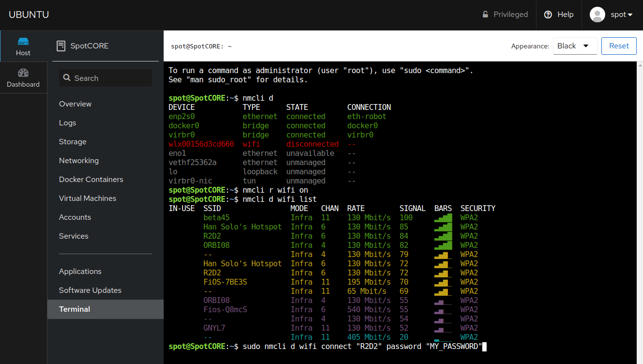Click the signal value 100
Viewport: 643px width, 364px height.
point(406,218)
